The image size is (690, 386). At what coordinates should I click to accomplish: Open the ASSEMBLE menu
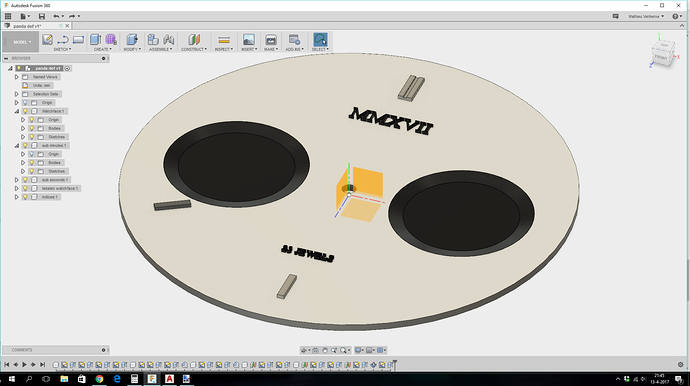pos(161,49)
